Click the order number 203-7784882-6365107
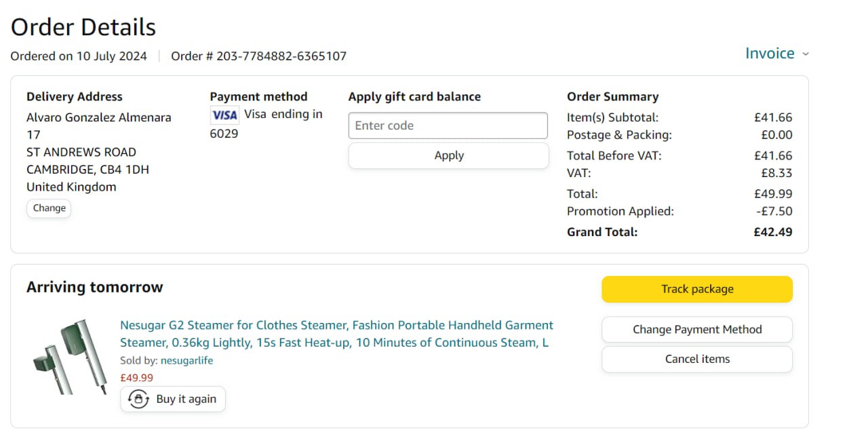 281,56
